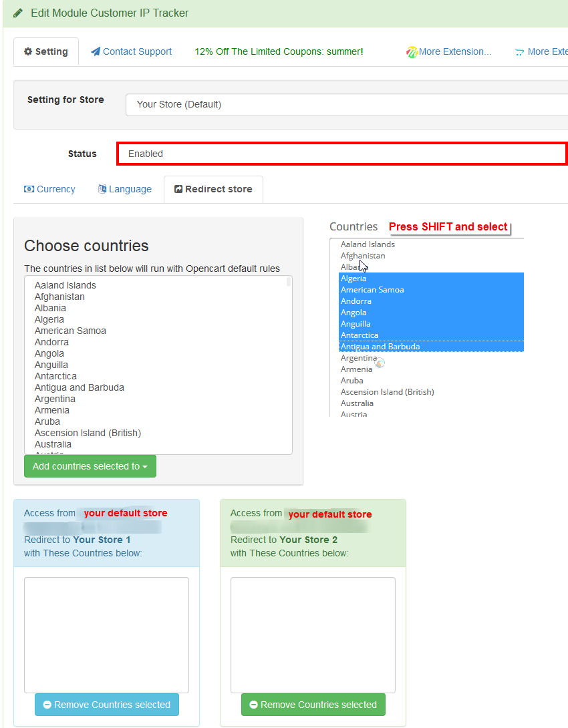Click the empty Your Store 1 countries box
This screenshot has height=728, width=568.
pyautogui.click(x=106, y=634)
